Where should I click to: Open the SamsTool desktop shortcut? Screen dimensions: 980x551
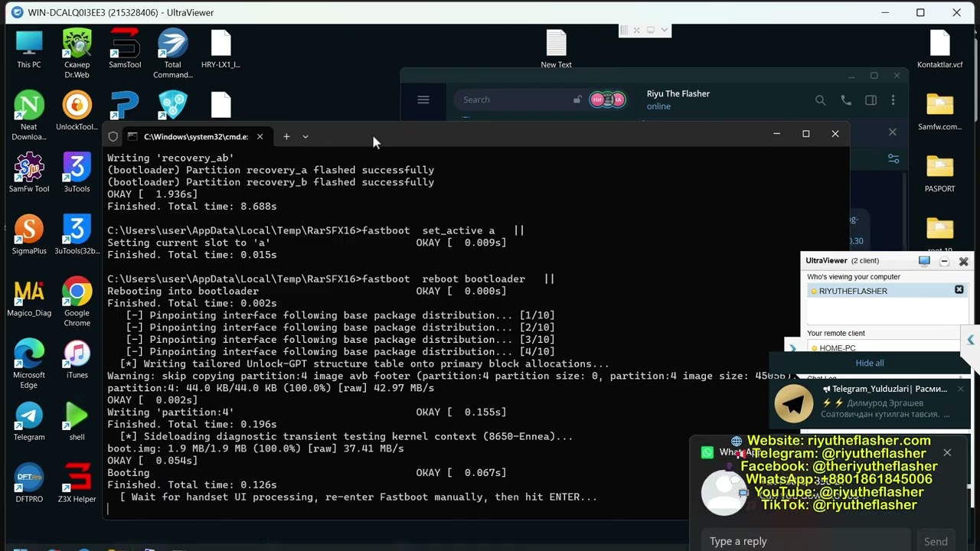tap(125, 49)
